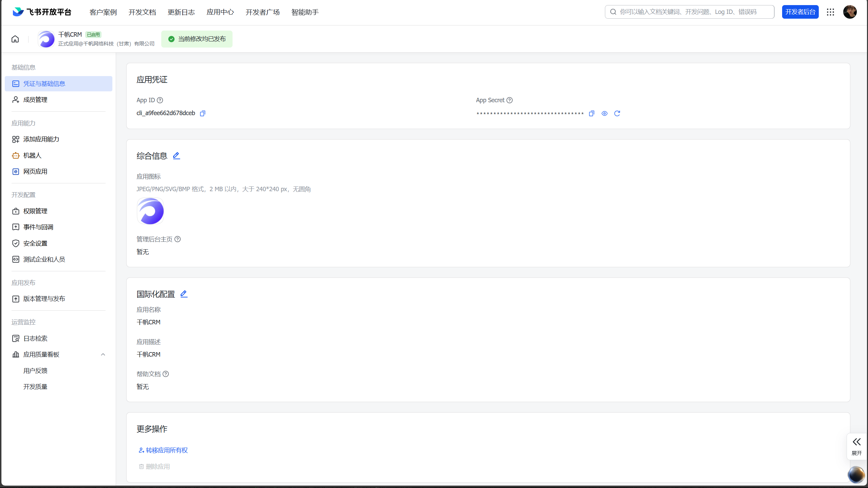Screen dimensions: 868x488
Task: Regenerate App Secret via refresh icon
Action: coord(617,113)
